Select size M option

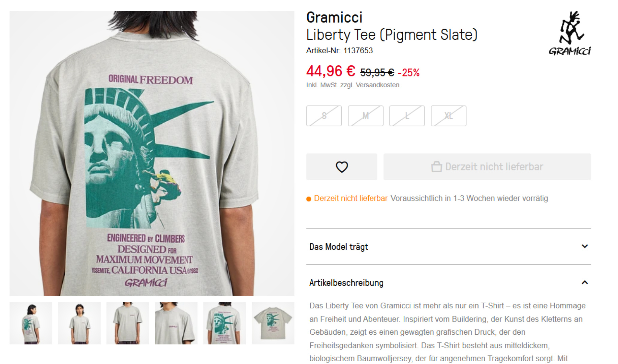(366, 116)
